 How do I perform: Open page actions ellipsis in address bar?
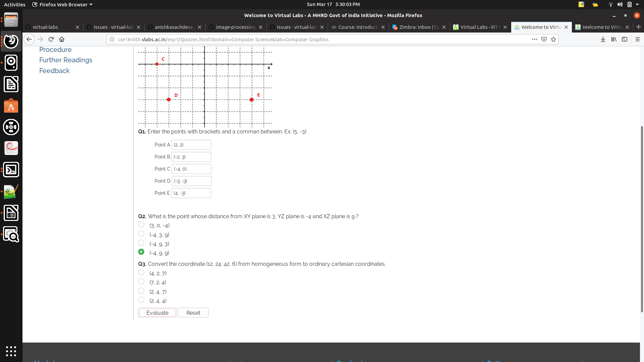point(534,39)
